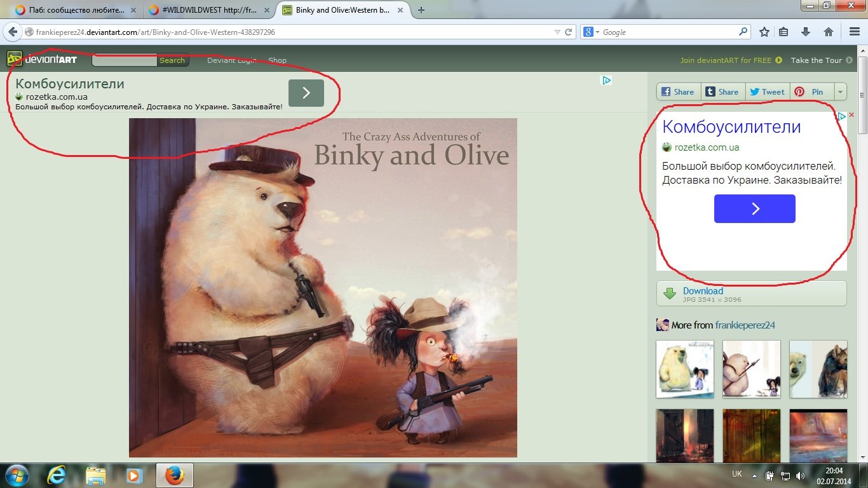Click Take the Tour link
868x488 pixels.
(822, 60)
